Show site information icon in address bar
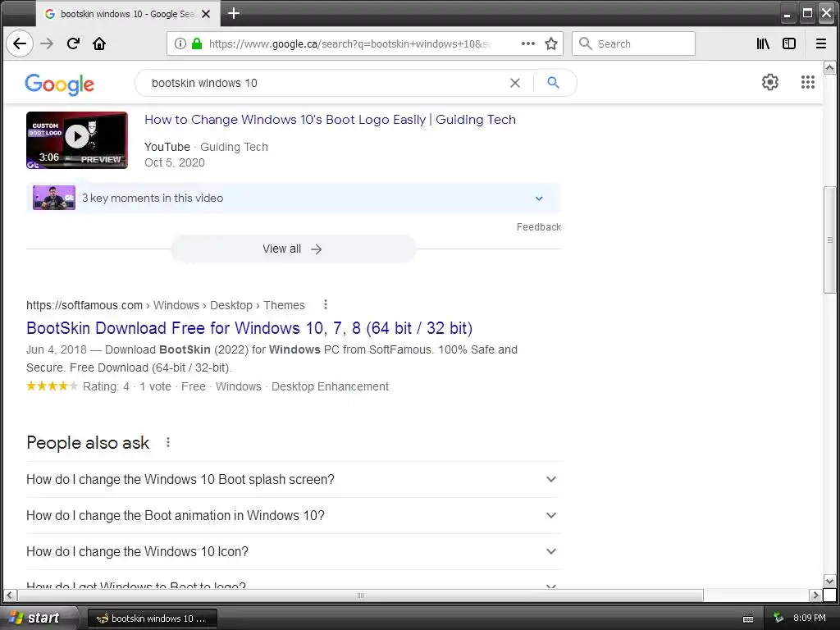Image resolution: width=840 pixels, height=630 pixels. 180,44
